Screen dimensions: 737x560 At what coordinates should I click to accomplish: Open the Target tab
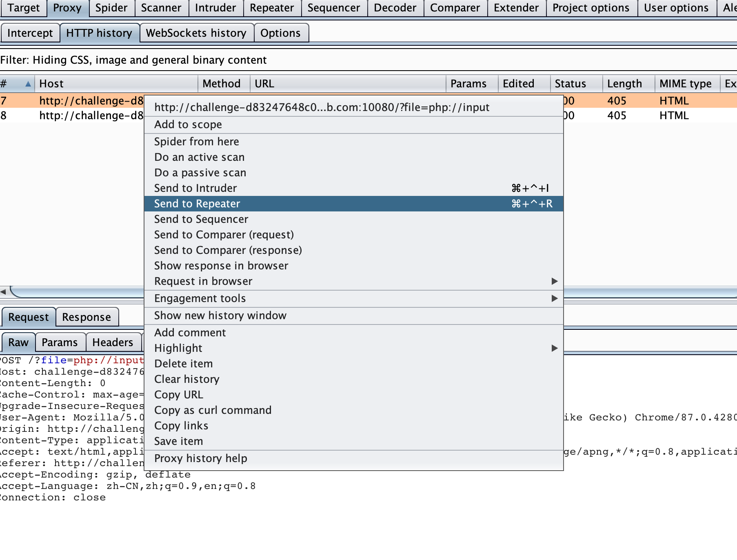click(24, 8)
